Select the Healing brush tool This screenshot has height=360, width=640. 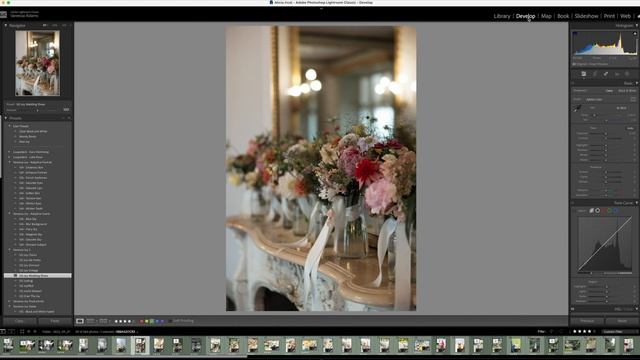click(x=606, y=74)
